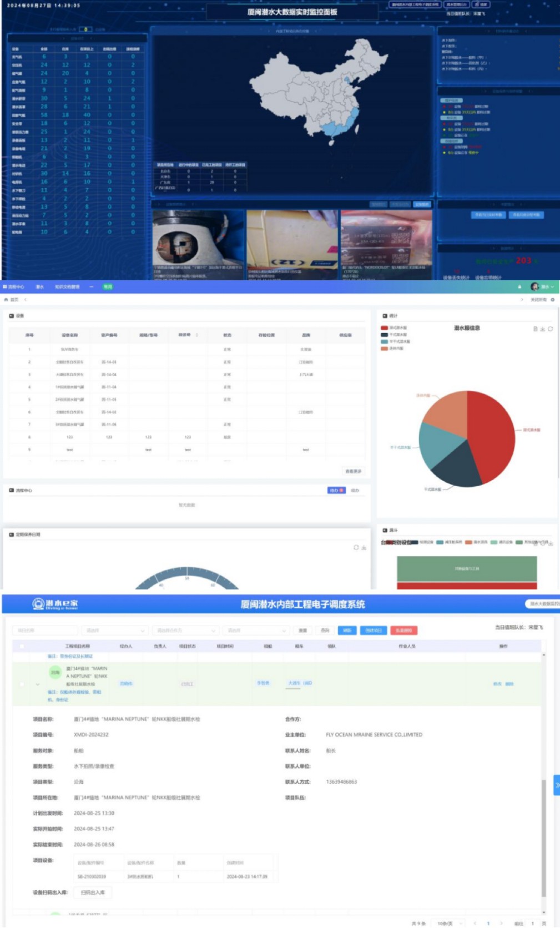Click the 查看更多 button below the equipment table
This screenshot has height=928, width=560.
pos(353,471)
